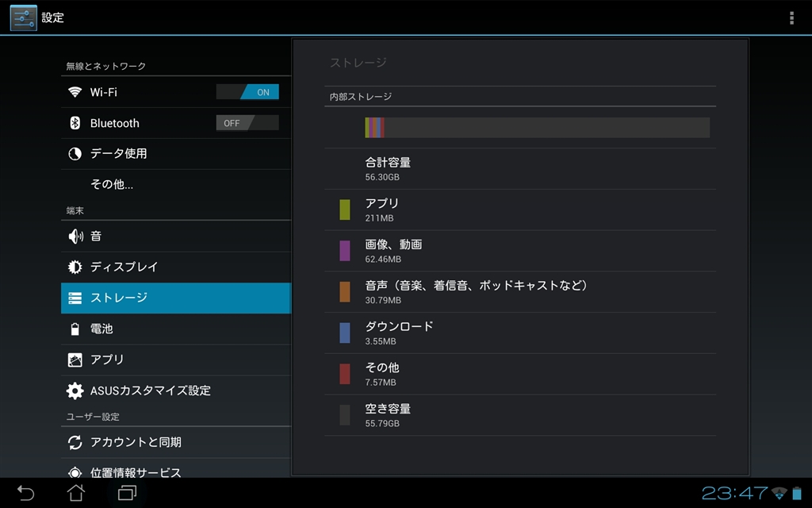This screenshot has width=812, height=508.
Task: Open ダウンロード 3.55MB entry
Action: pos(520,333)
